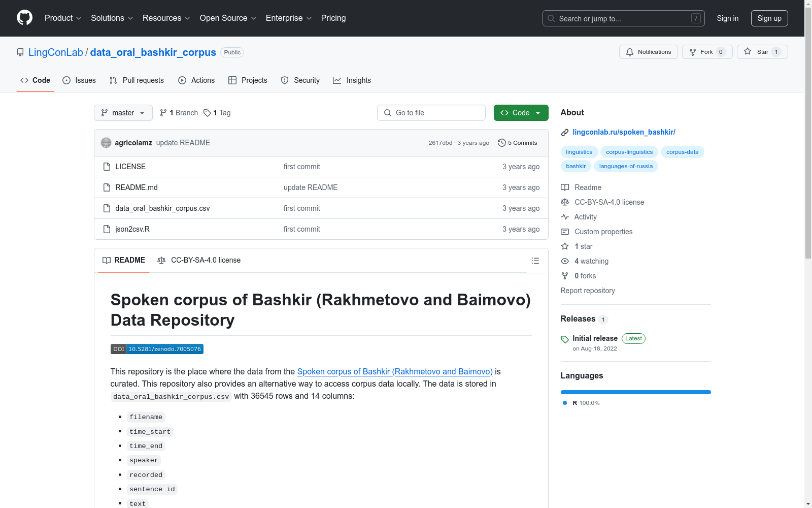Star the repository with Star button
Screen dimensions: 812x508
[762, 52]
